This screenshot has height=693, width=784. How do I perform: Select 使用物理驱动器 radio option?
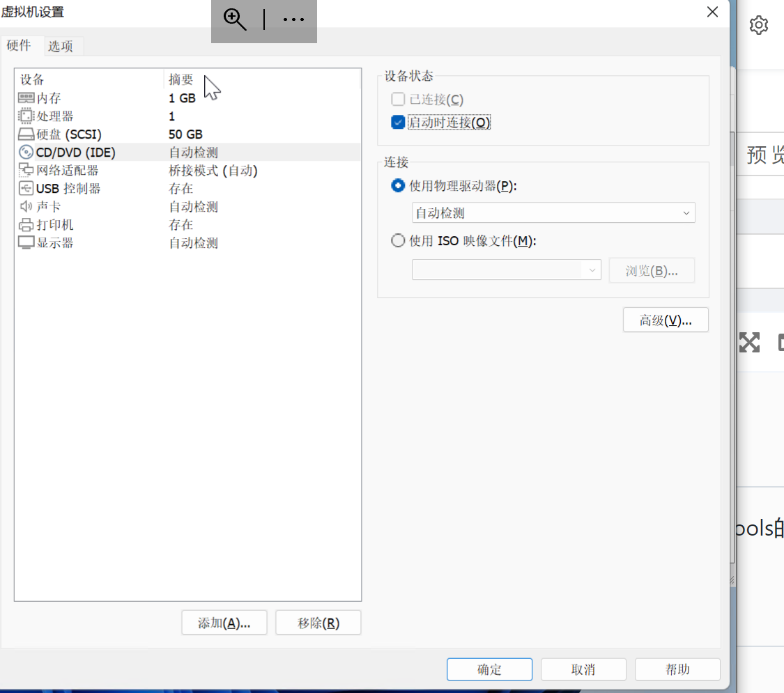(398, 186)
